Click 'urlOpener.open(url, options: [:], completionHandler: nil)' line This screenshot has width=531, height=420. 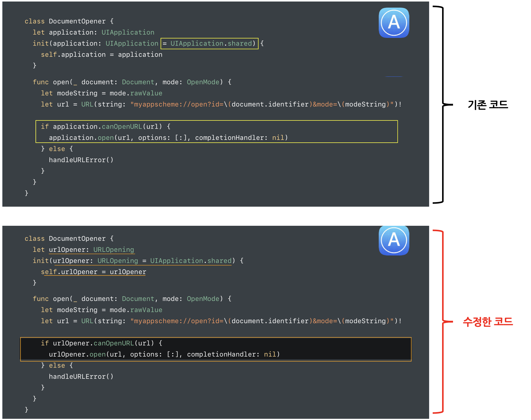coord(164,354)
